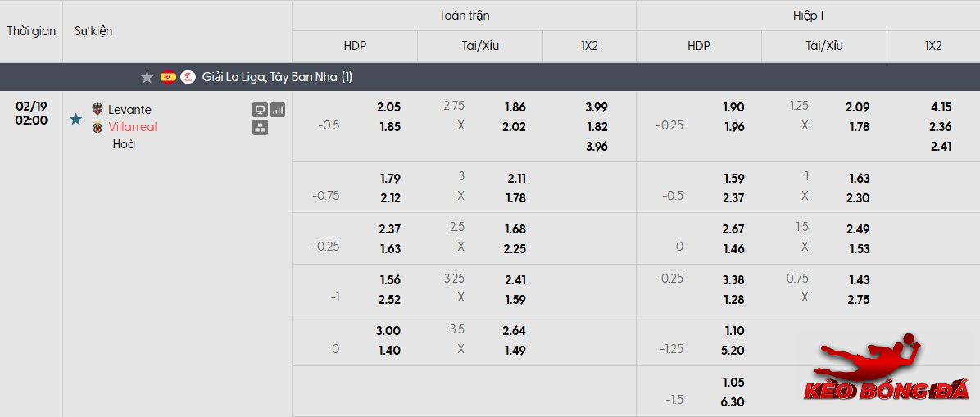Pick first-half home win odds 4.15

(941, 107)
